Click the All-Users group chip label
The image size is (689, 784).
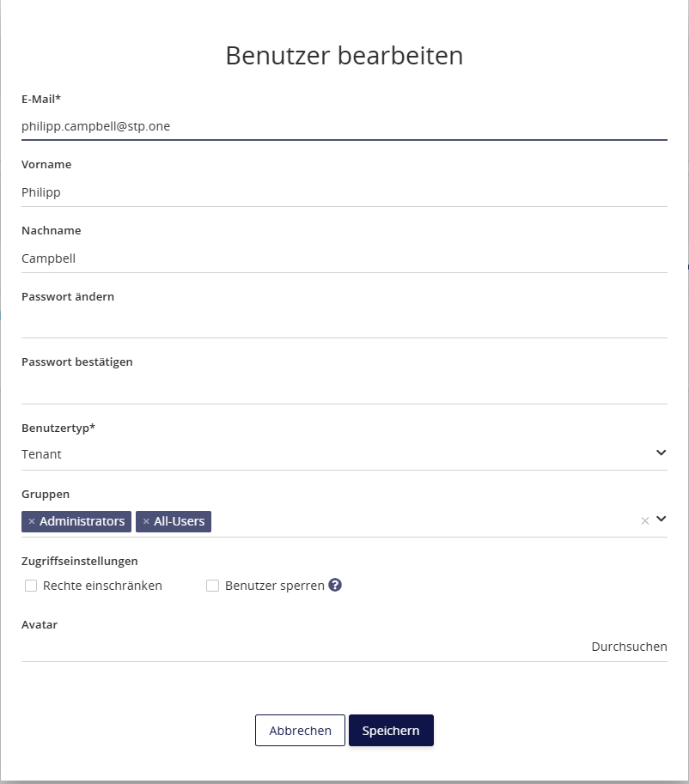click(180, 521)
